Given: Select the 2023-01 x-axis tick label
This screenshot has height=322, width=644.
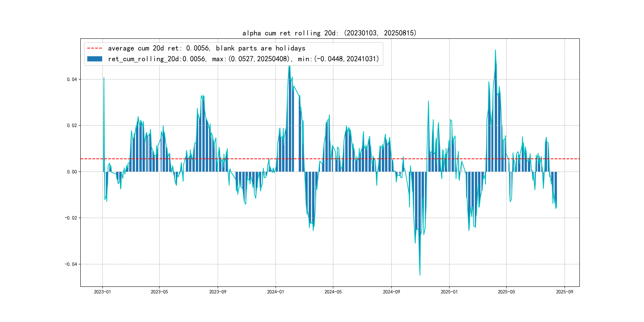Looking at the screenshot, I should tap(102, 292).
